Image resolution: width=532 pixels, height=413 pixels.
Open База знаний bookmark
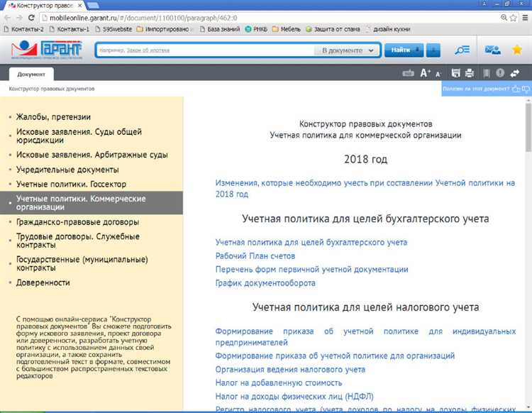coord(219,29)
